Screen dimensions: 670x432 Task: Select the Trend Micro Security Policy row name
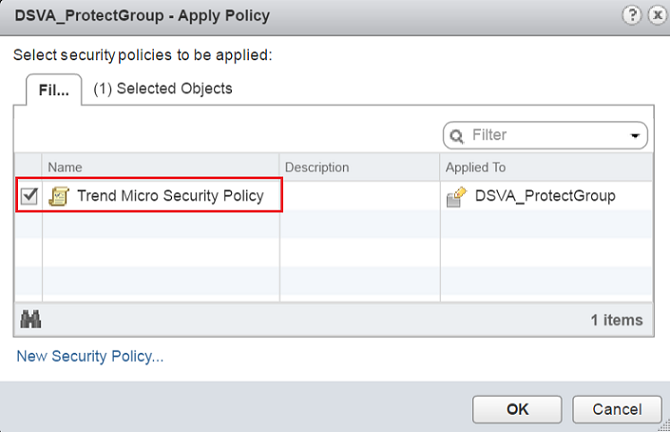pos(170,196)
